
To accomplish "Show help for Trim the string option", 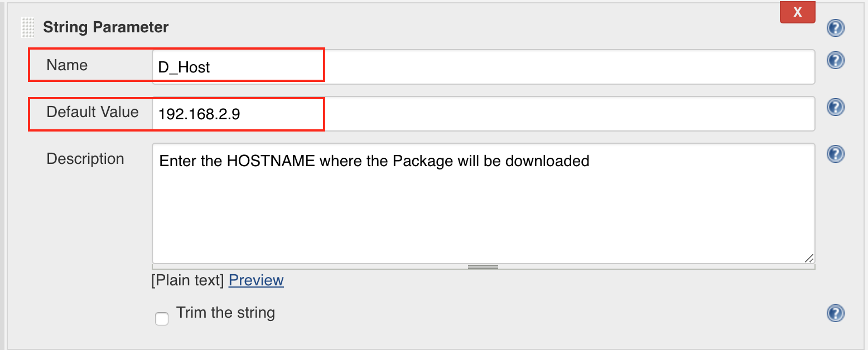I will [835, 313].
